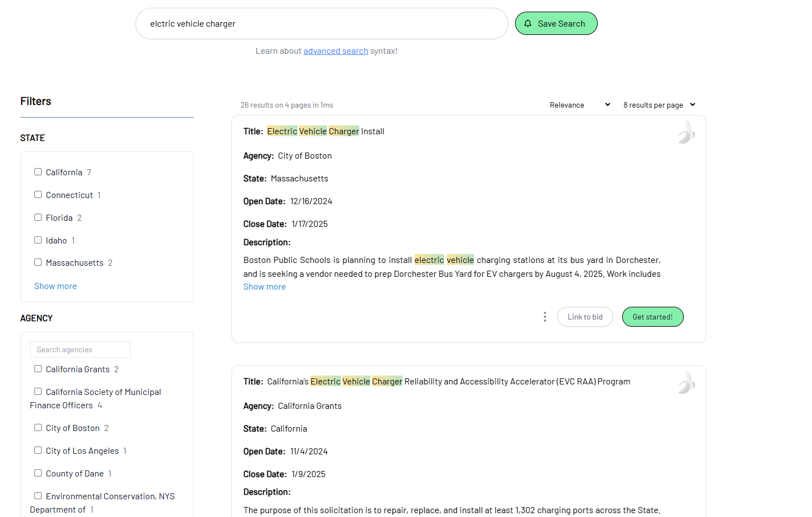Viewport: 812px width, 517px height.
Task: Click banana icon on Boston charger result
Action: (687, 133)
